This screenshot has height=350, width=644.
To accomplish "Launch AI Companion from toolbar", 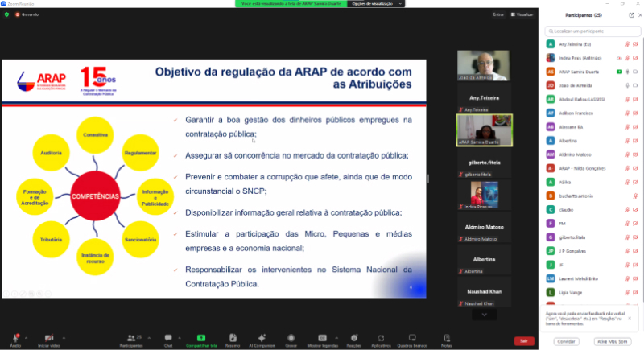I will 262,340.
